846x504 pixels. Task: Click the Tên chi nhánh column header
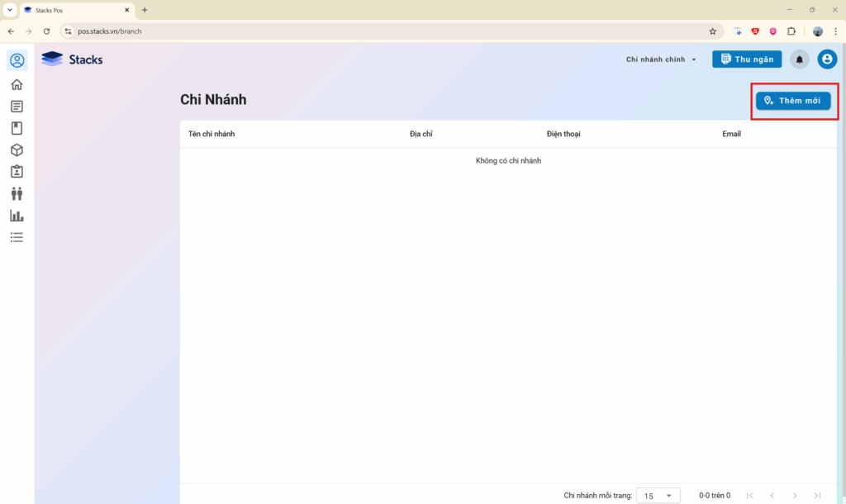(x=211, y=134)
